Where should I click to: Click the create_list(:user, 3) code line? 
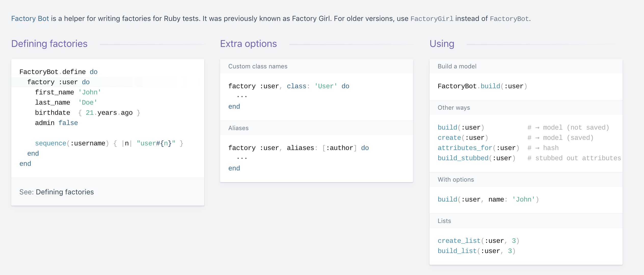478,241
